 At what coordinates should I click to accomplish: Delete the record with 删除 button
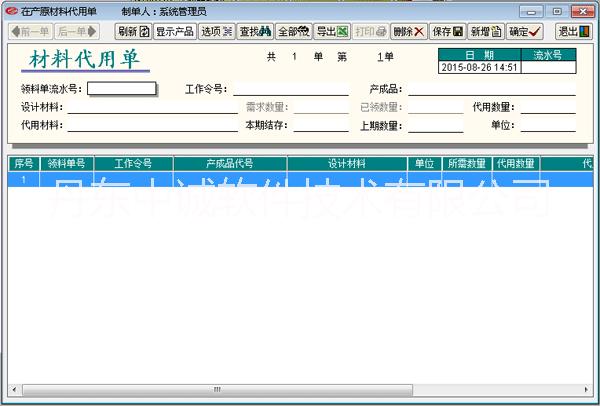tap(409, 31)
